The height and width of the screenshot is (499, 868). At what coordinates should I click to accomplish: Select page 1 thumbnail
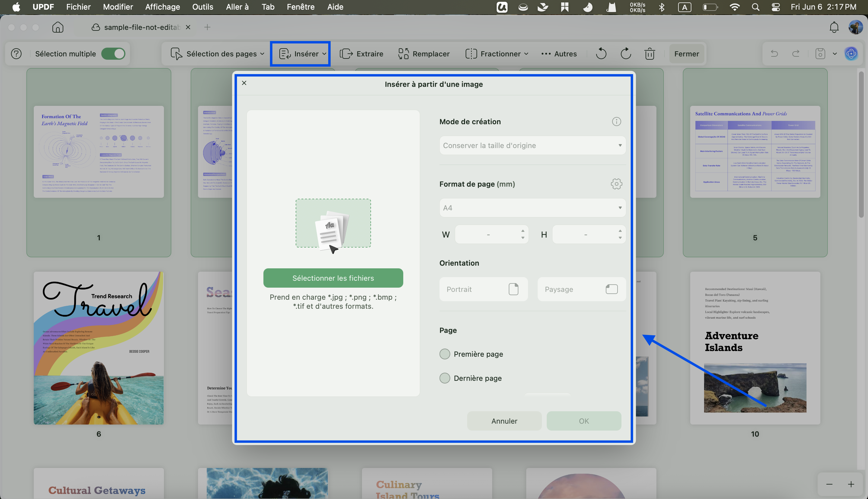pyautogui.click(x=99, y=152)
